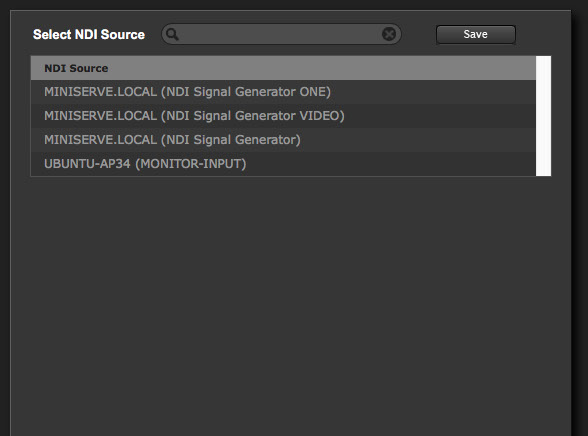
Task: Click the magnifying glass search icon
Action: tap(172, 34)
